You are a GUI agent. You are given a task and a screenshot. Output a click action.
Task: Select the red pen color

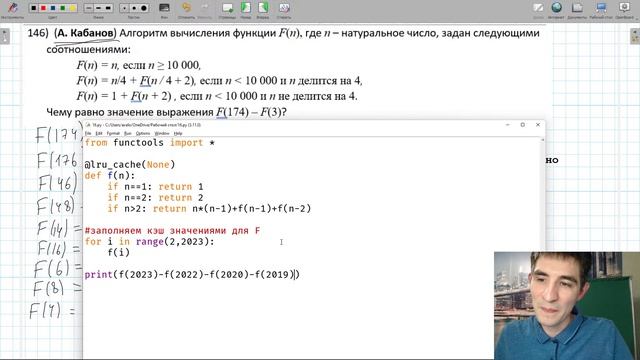tap(43, 8)
